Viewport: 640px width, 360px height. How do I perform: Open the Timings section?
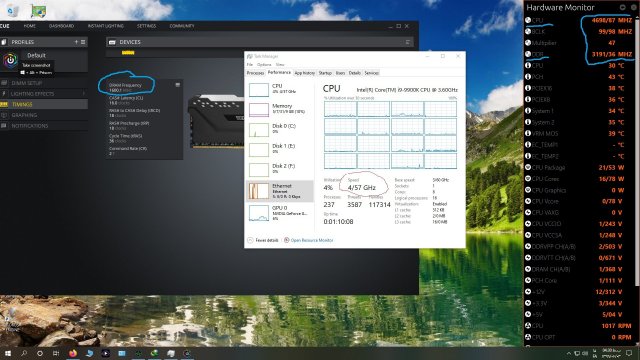pos(44,104)
